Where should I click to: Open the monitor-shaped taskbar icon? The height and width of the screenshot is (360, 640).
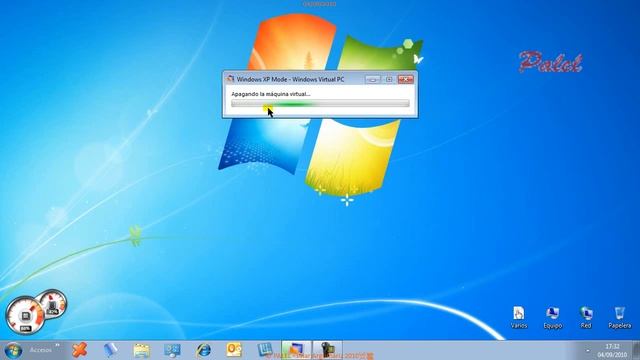(172, 350)
